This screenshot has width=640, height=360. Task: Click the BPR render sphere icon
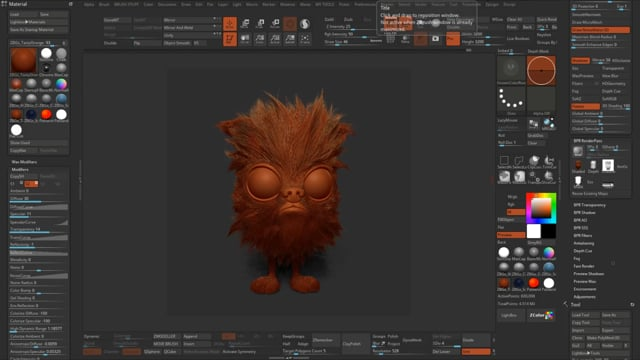pos(578,151)
